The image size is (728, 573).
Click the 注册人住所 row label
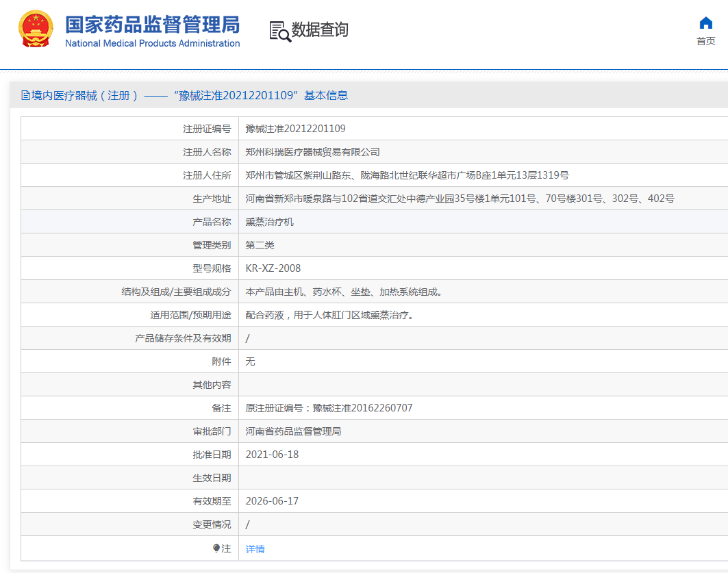[207, 175]
